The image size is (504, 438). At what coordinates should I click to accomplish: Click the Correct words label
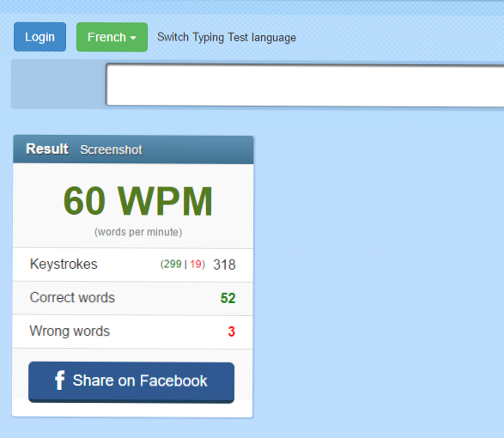(x=72, y=297)
